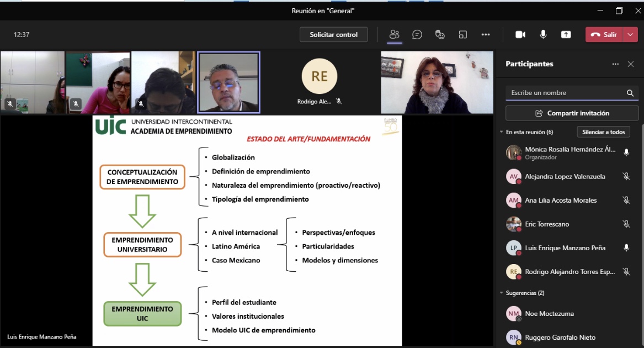Viewport: 644px width, 348px height.
Task: Open the participants panel icon in toolbar
Action: (394, 35)
